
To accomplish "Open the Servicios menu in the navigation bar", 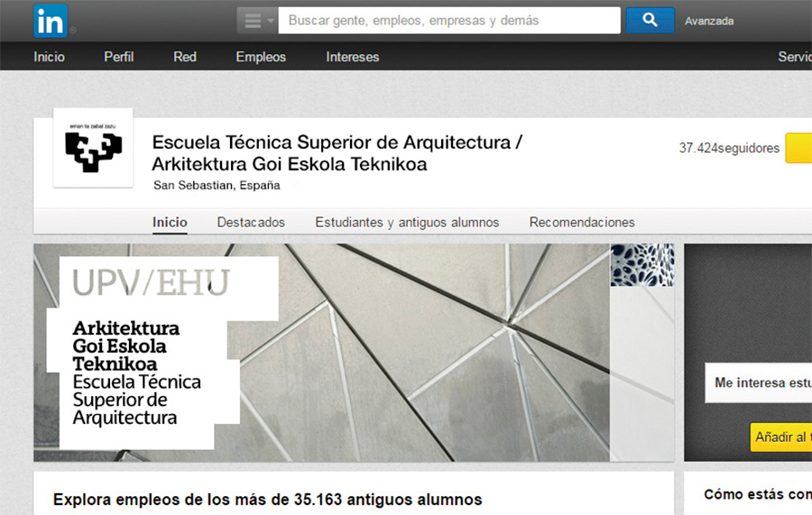I will (795, 57).
